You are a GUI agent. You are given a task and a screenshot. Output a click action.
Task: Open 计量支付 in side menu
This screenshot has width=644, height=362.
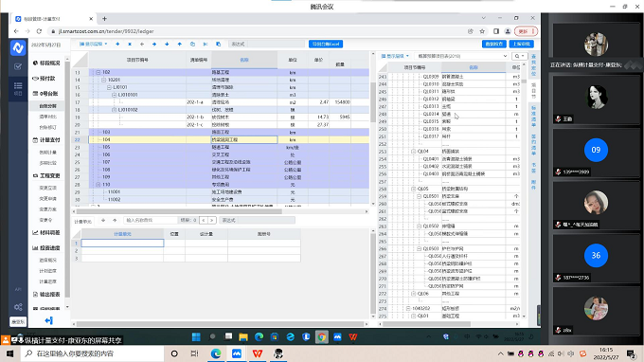pos(46,140)
